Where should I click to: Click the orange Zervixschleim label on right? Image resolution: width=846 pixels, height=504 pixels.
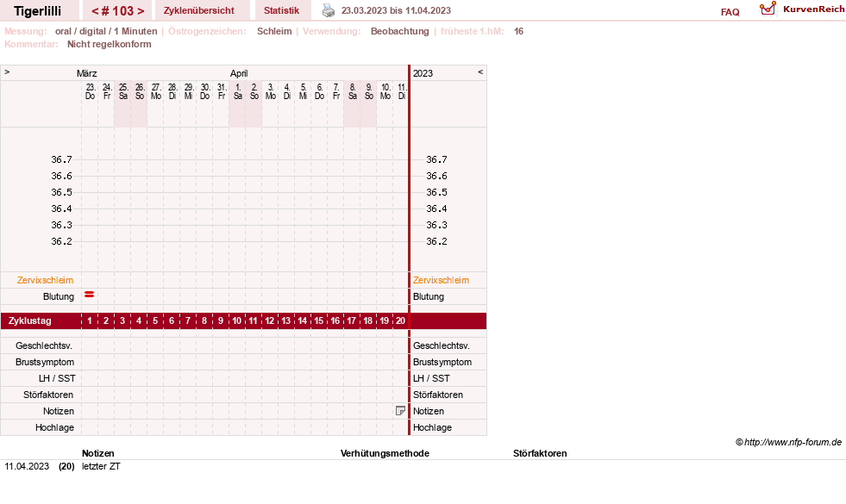(x=441, y=280)
